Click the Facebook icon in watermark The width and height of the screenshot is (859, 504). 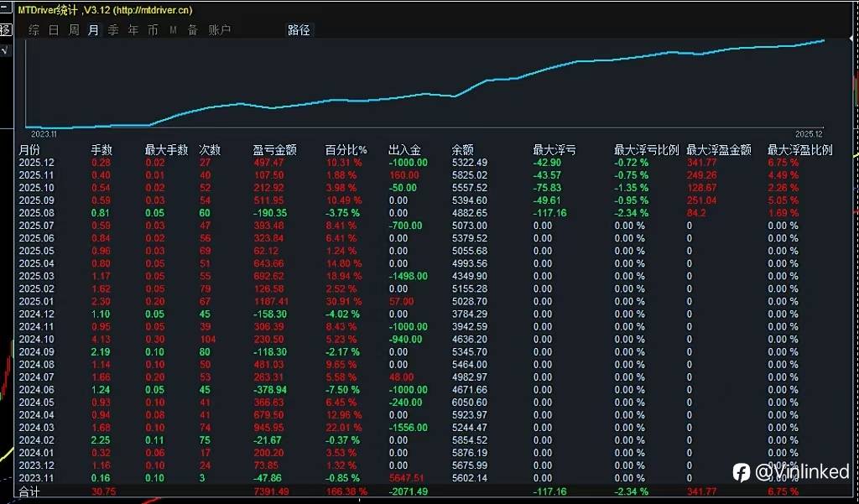(x=742, y=471)
